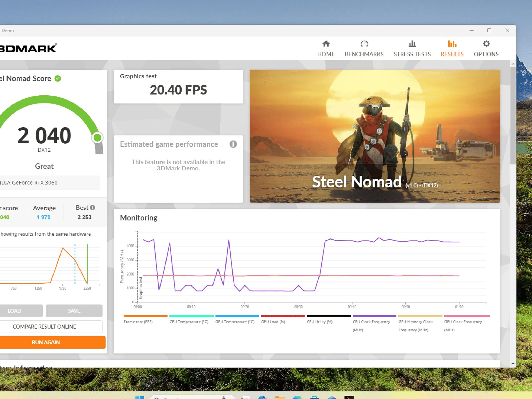This screenshot has width=532, height=399.
Task: Click the vertical scrollbar thumb
Action: (513, 116)
